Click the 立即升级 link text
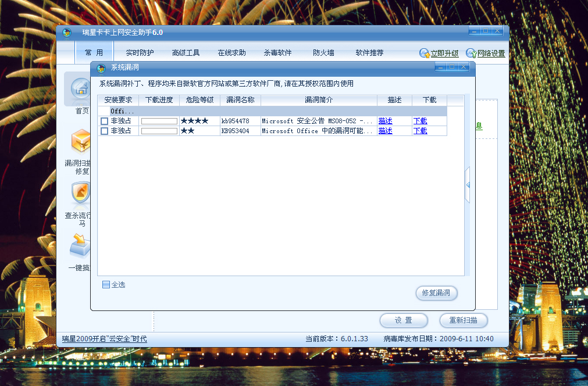588x386 pixels. (x=444, y=53)
